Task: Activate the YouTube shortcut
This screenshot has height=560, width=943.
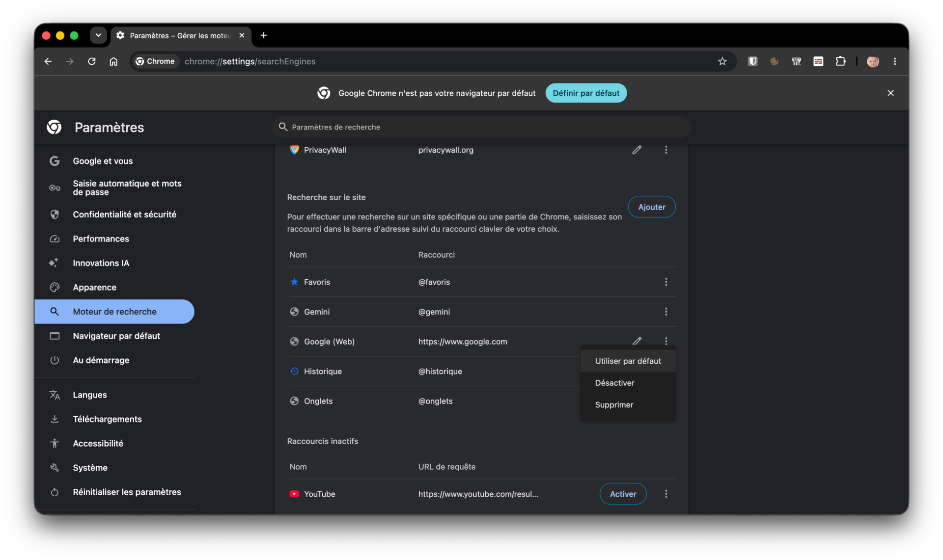Action: tap(623, 494)
